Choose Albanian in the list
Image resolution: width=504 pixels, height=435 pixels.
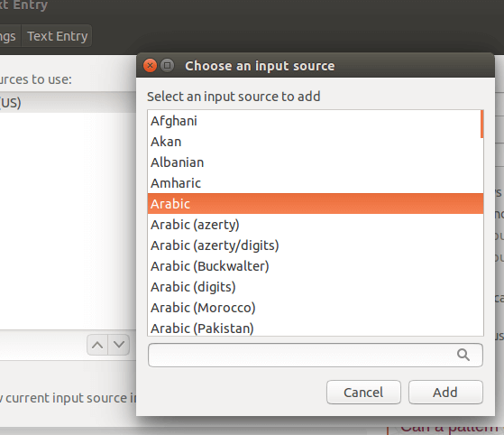316,162
